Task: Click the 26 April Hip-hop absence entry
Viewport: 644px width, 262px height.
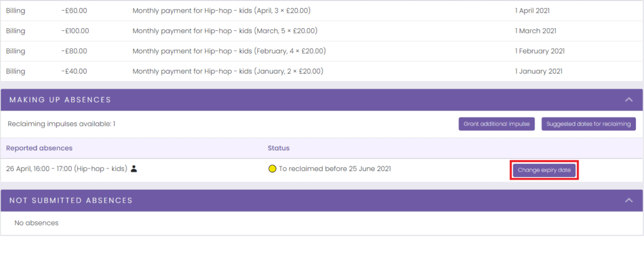Action: [67, 168]
